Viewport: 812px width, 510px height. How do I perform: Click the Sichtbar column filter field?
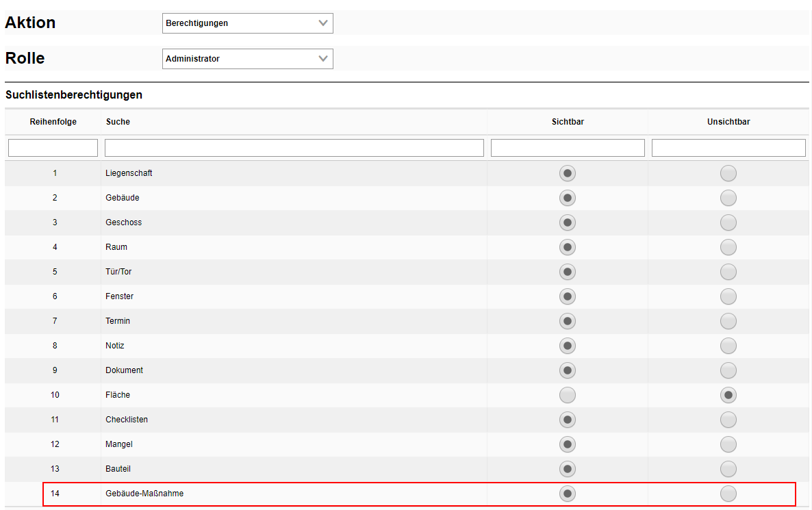pyautogui.click(x=568, y=148)
